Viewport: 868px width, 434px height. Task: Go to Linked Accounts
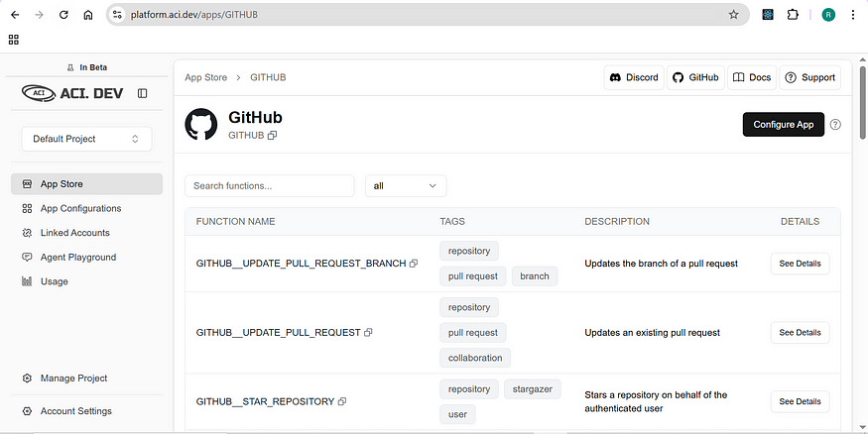[x=87, y=233]
